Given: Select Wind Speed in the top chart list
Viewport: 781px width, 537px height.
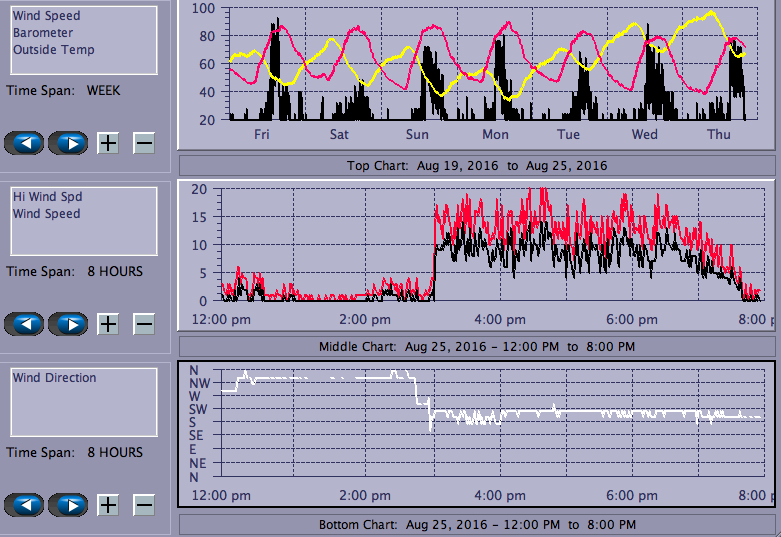Looking at the screenshot, I should point(46,16).
